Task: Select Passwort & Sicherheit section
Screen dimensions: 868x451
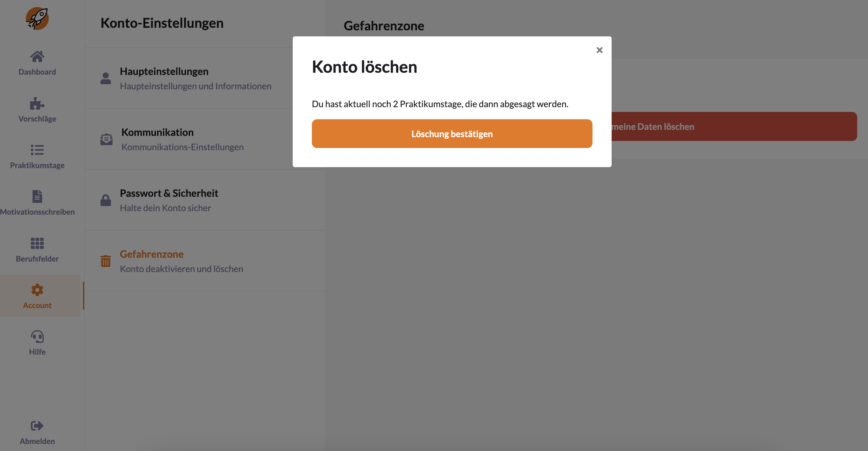Action: 205,200
